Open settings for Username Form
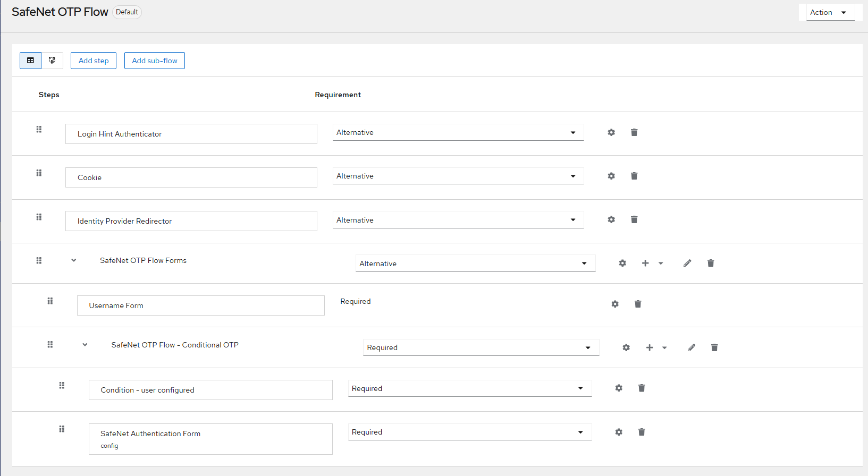 coord(615,304)
